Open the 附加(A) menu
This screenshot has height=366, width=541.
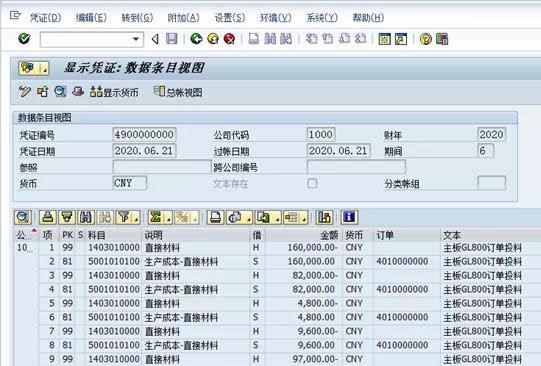(x=183, y=17)
